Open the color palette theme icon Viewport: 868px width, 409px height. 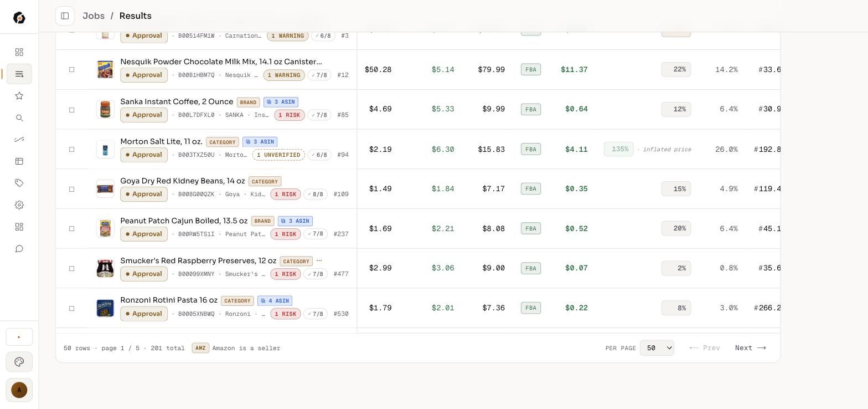click(19, 362)
